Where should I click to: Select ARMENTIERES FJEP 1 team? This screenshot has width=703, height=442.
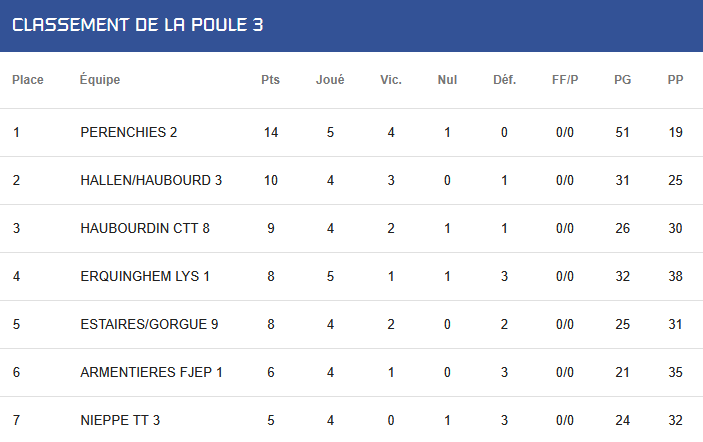click(x=152, y=372)
